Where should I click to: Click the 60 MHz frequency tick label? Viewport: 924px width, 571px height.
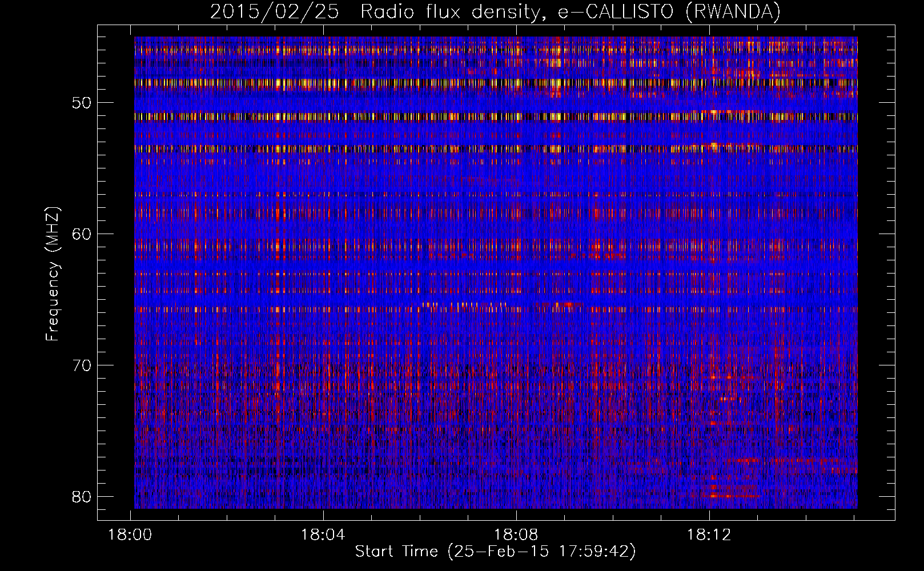(82, 234)
